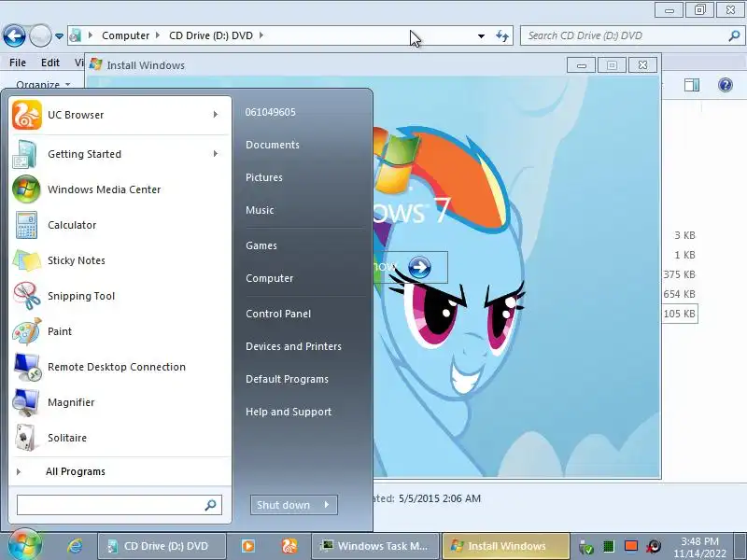Open Devices and Printers
747x560 pixels.
pos(293,346)
